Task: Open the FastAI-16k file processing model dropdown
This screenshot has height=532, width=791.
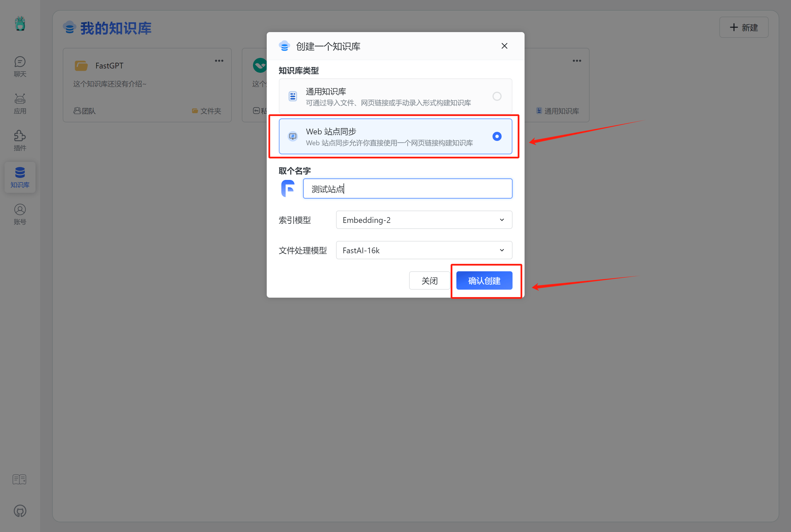Action: (423, 250)
